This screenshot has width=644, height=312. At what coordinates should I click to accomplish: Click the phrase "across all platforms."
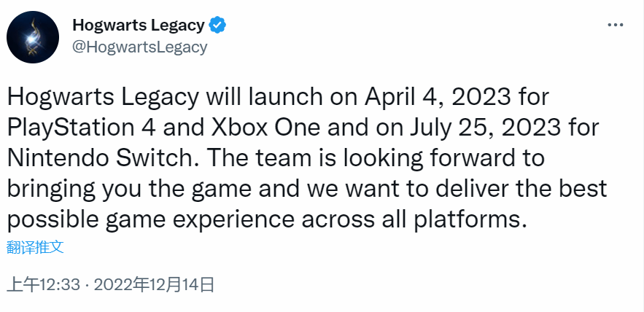tap(414, 219)
